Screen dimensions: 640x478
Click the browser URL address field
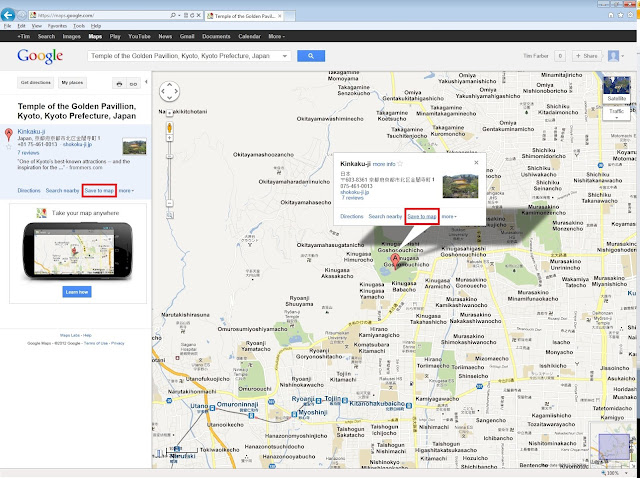click(99, 16)
